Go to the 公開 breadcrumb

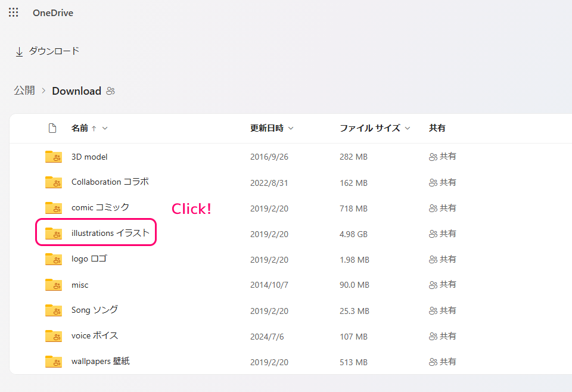pyautogui.click(x=24, y=91)
